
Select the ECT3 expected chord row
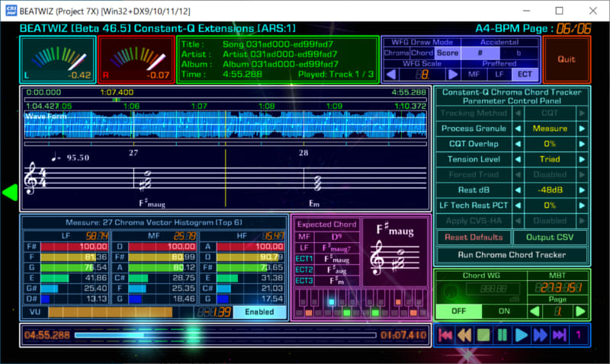pyautogui.click(x=327, y=280)
